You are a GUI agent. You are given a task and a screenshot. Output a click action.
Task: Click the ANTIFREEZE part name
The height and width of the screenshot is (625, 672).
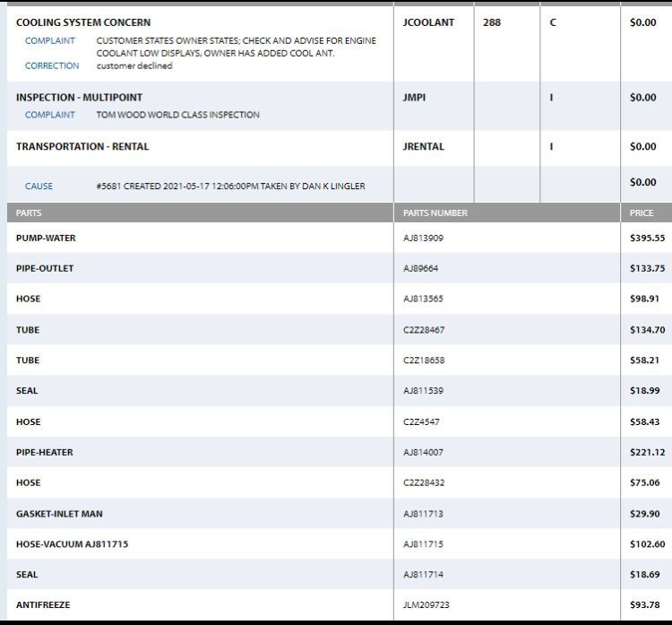click(x=43, y=605)
